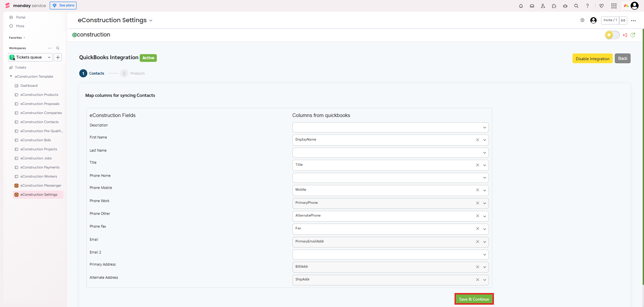Open the notifications bell

[x=521, y=6]
